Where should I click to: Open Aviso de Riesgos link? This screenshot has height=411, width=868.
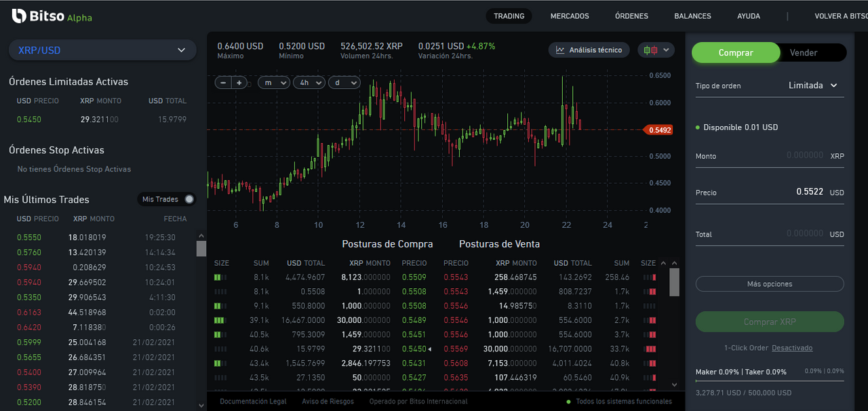point(328,402)
